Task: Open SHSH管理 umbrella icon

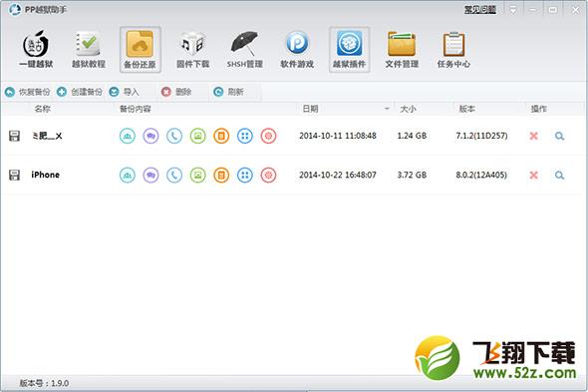Action: (244, 50)
